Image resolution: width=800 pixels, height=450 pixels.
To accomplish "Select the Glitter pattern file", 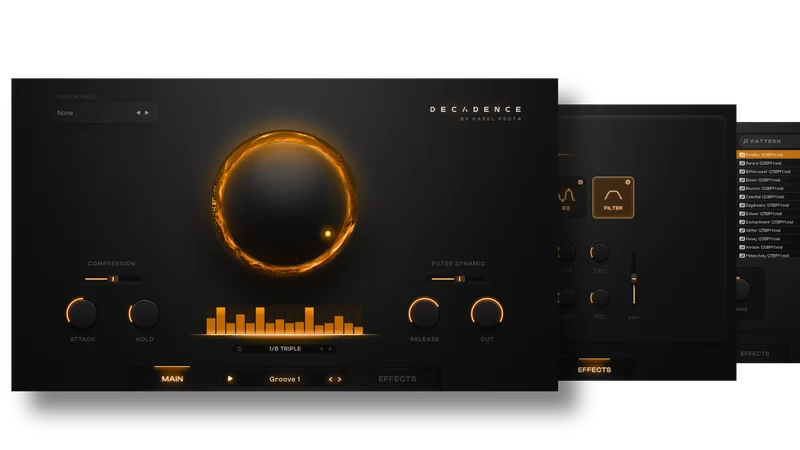I will 768,231.
